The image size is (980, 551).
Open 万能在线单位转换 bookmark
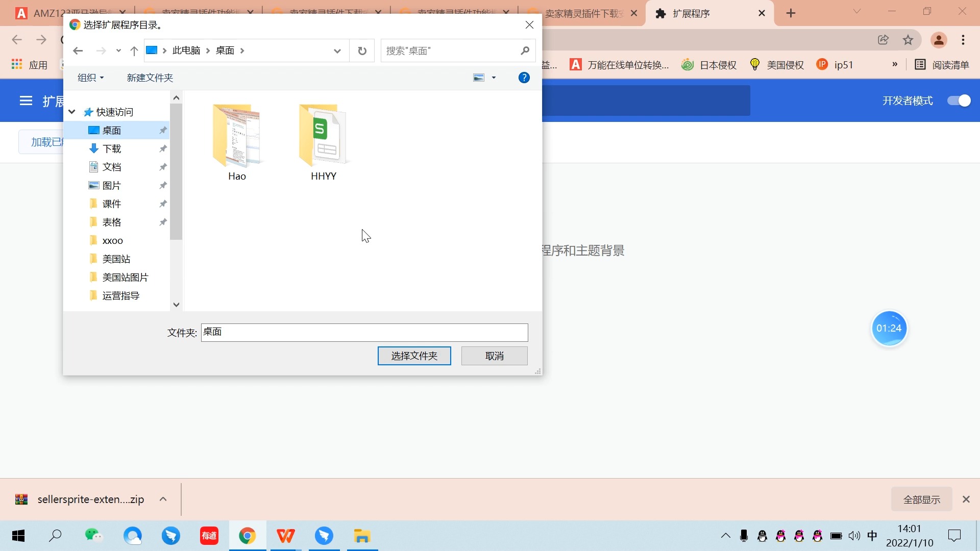point(619,65)
